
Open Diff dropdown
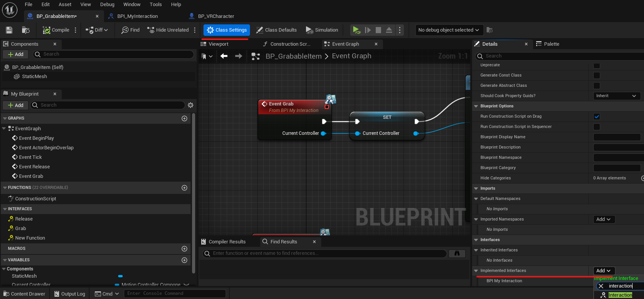point(97,30)
